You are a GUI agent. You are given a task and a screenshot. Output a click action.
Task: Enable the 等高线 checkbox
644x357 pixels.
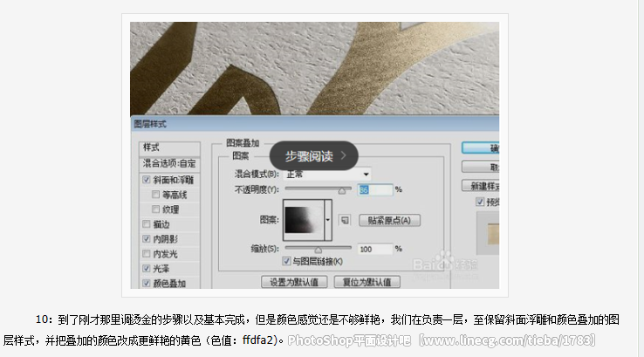click(x=155, y=195)
